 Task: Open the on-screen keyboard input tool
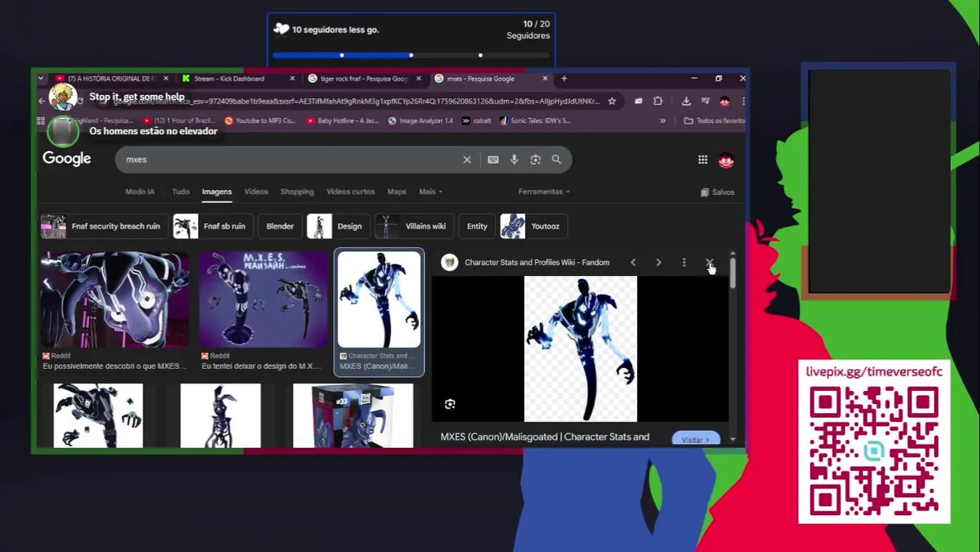point(493,159)
